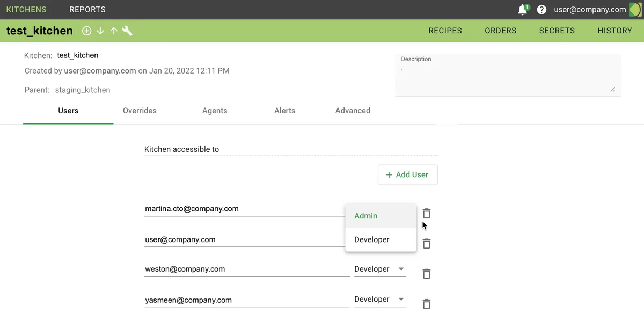Click the up arrow icon beside test_kitchen

(x=114, y=31)
